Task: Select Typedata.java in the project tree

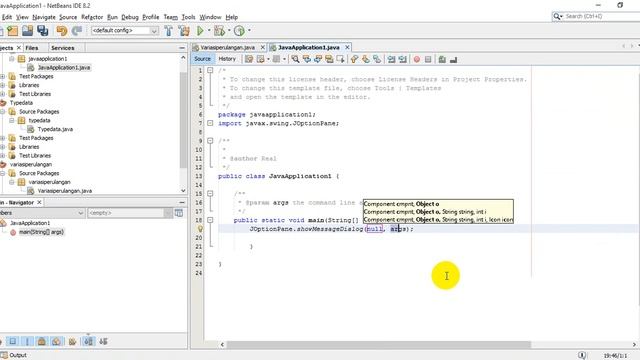Action: tap(55, 129)
